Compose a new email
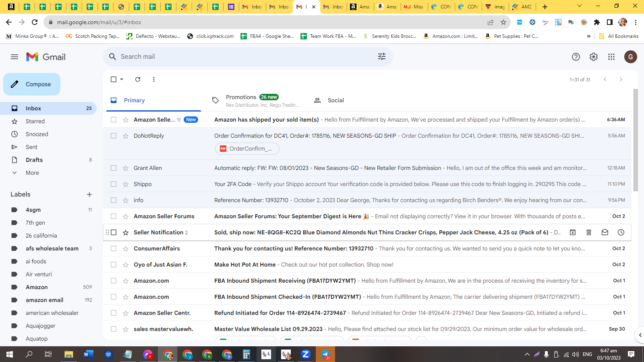644x362 pixels. 32,84
